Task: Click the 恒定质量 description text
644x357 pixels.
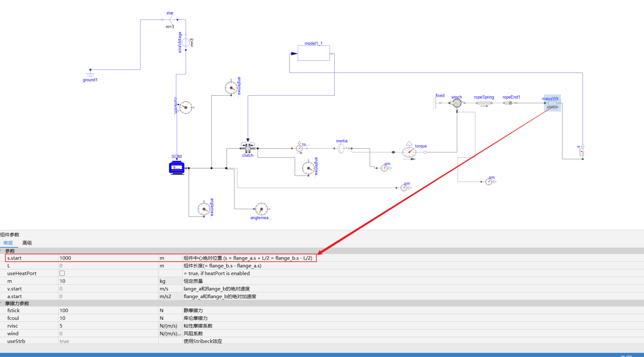Action: pyautogui.click(x=193, y=281)
